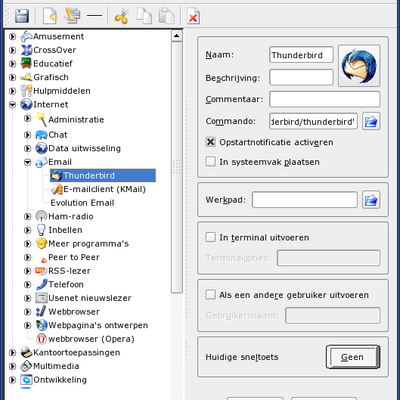The image size is (400, 400).
Task: Select Meer programma's item
Action: pos(88,244)
